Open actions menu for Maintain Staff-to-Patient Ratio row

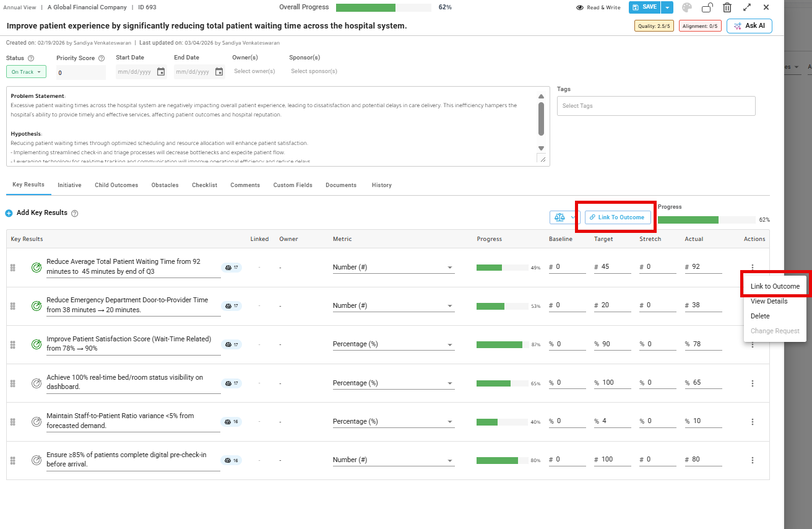[753, 422]
